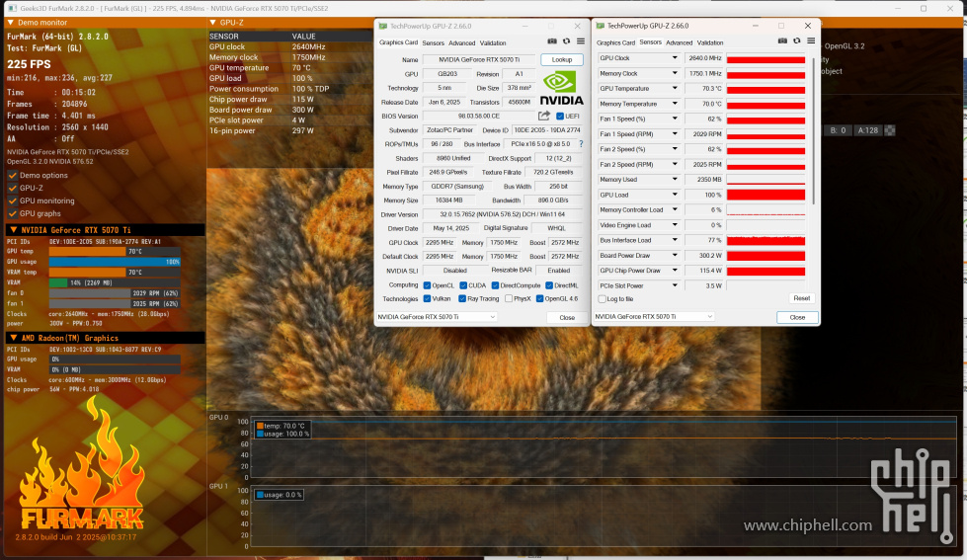
Task: Click the A:128 label
Action: pyautogui.click(x=867, y=130)
